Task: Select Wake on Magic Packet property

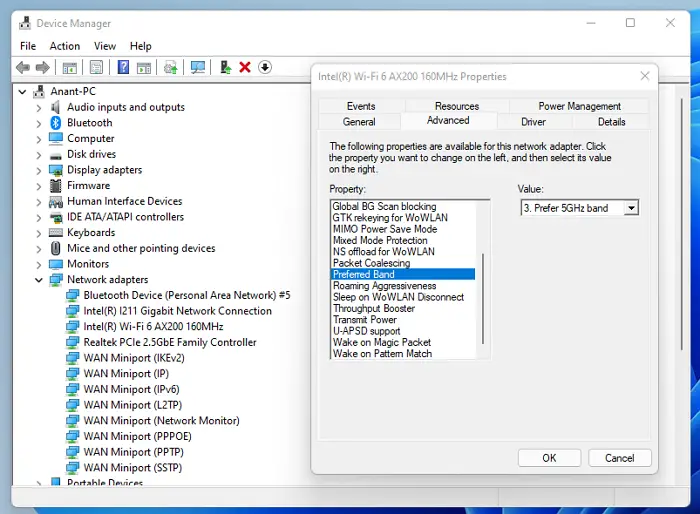Action: coord(382,342)
